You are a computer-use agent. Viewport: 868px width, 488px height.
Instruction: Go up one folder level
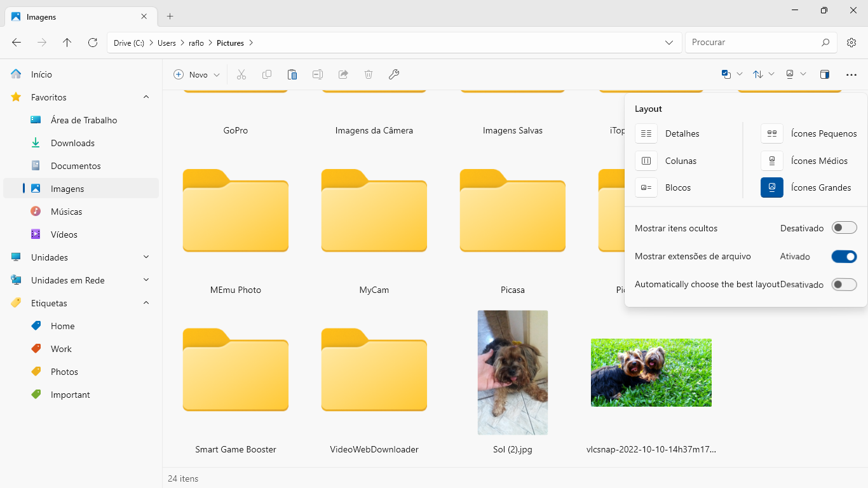coord(67,43)
